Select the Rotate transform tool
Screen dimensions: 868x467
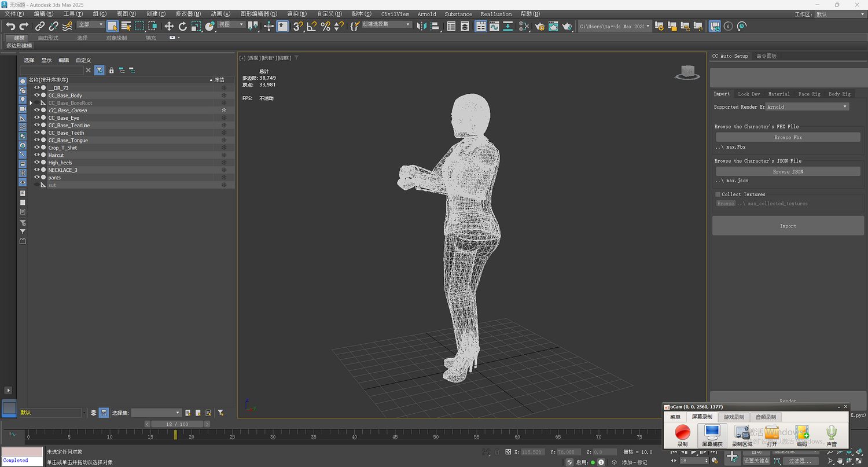click(x=183, y=26)
